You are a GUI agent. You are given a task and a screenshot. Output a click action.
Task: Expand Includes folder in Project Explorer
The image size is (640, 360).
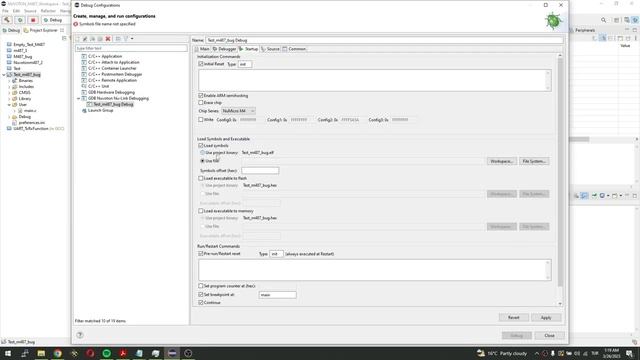[x=9, y=87]
